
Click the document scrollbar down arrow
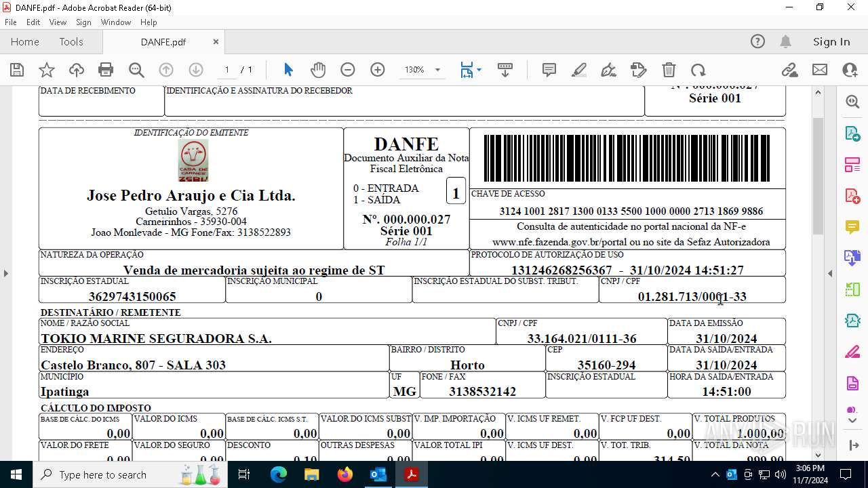(x=818, y=455)
